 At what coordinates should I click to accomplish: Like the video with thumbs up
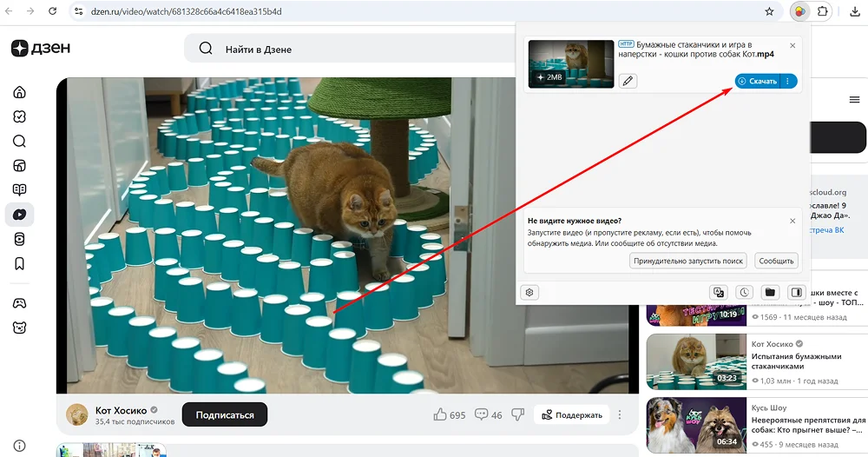[x=440, y=415]
